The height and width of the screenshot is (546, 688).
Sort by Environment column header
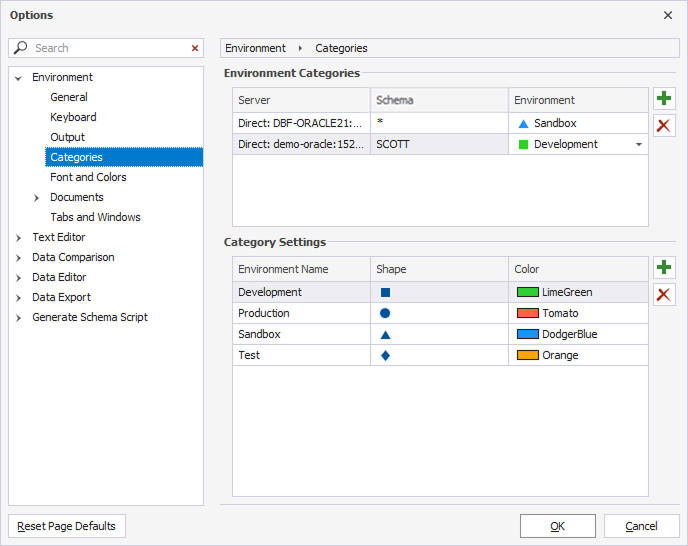(x=578, y=100)
